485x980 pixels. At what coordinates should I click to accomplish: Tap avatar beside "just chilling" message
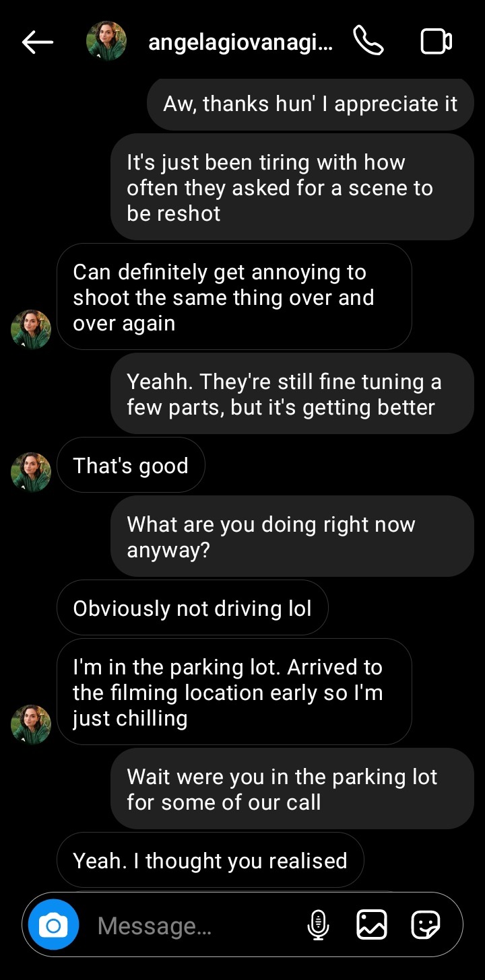[31, 724]
